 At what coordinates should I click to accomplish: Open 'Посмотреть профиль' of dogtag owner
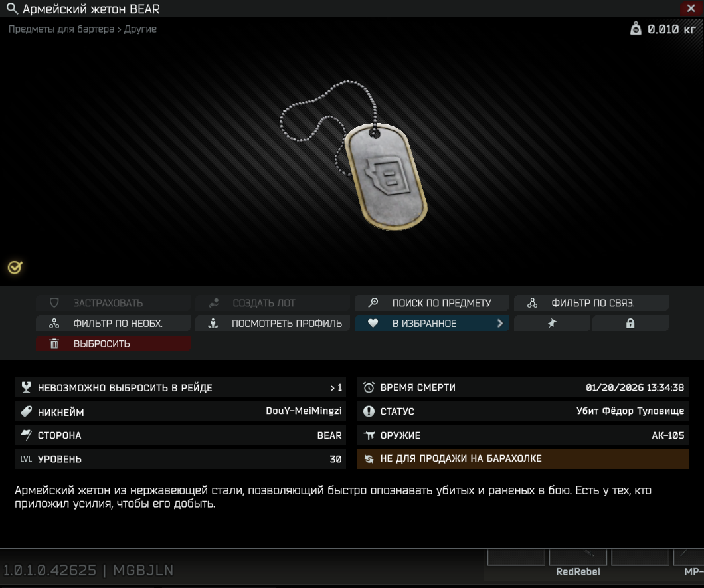coord(272,323)
